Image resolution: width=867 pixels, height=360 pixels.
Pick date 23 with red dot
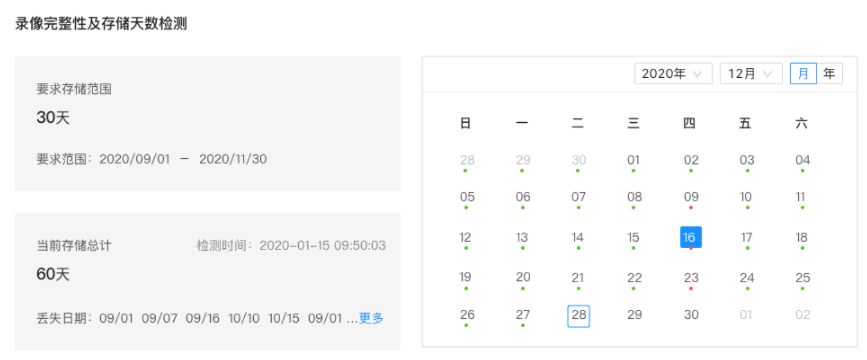[x=691, y=278]
